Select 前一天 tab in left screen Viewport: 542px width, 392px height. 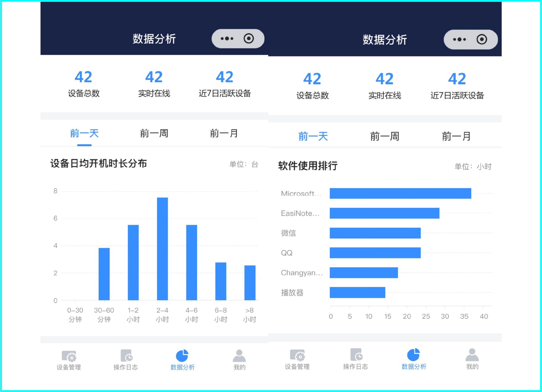(x=84, y=133)
